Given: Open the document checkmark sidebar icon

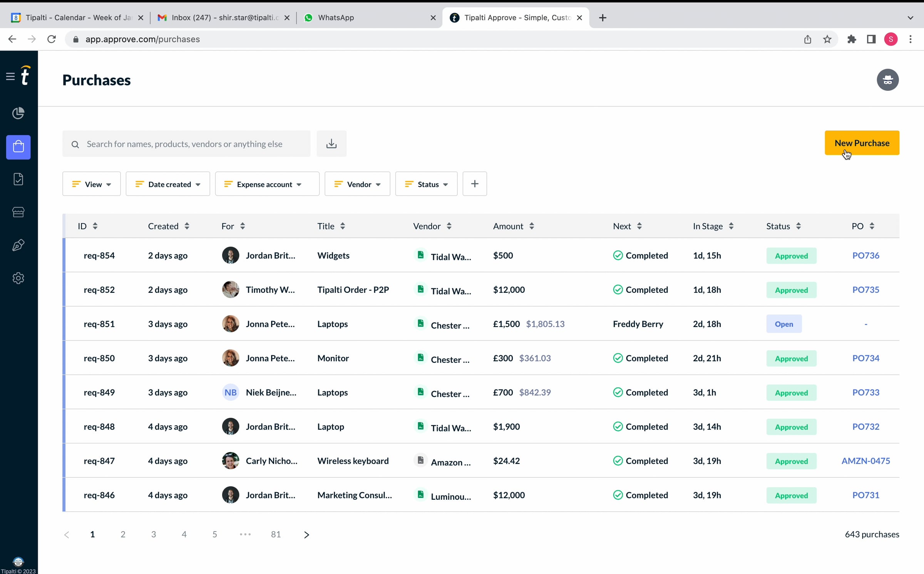Looking at the screenshot, I should click(x=18, y=179).
